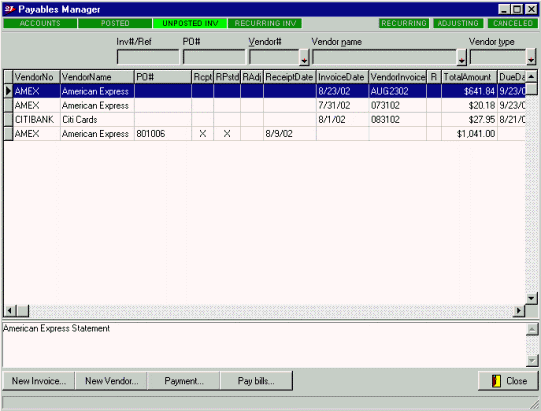The width and height of the screenshot is (541, 411).
Task: Expand the Vendor type dropdown arrow
Action: tap(531, 58)
